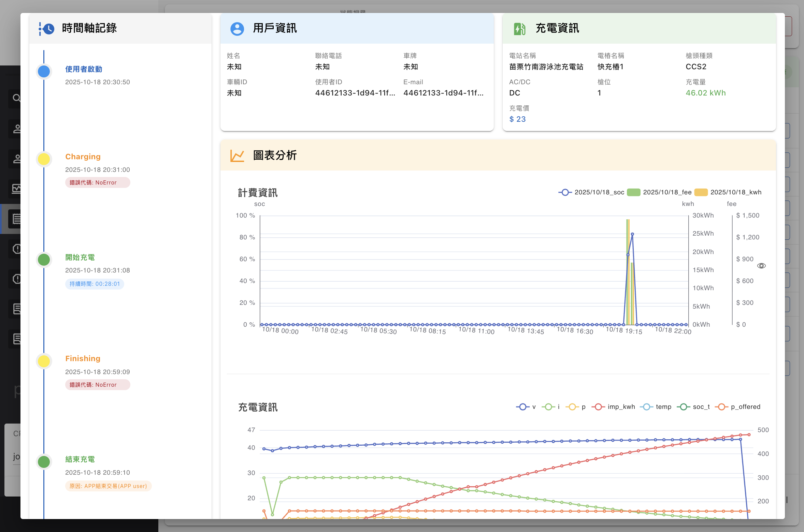804x532 pixels.
Task: Click the 結束充電 event title
Action: coord(80,459)
